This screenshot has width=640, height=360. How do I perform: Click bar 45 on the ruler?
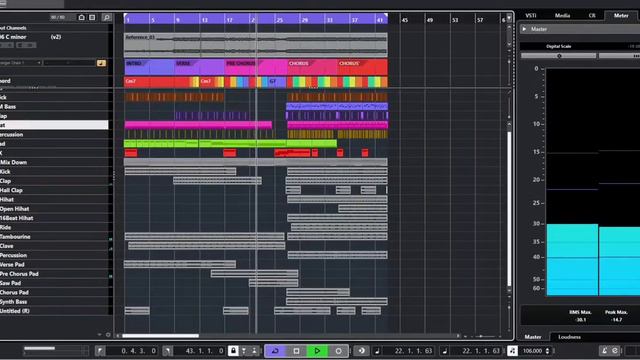(404, 20)
